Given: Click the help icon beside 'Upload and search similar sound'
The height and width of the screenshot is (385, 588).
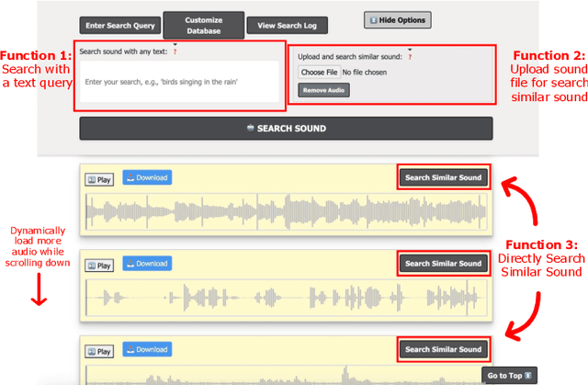Looking at the screenshot, I should [410, 57].
